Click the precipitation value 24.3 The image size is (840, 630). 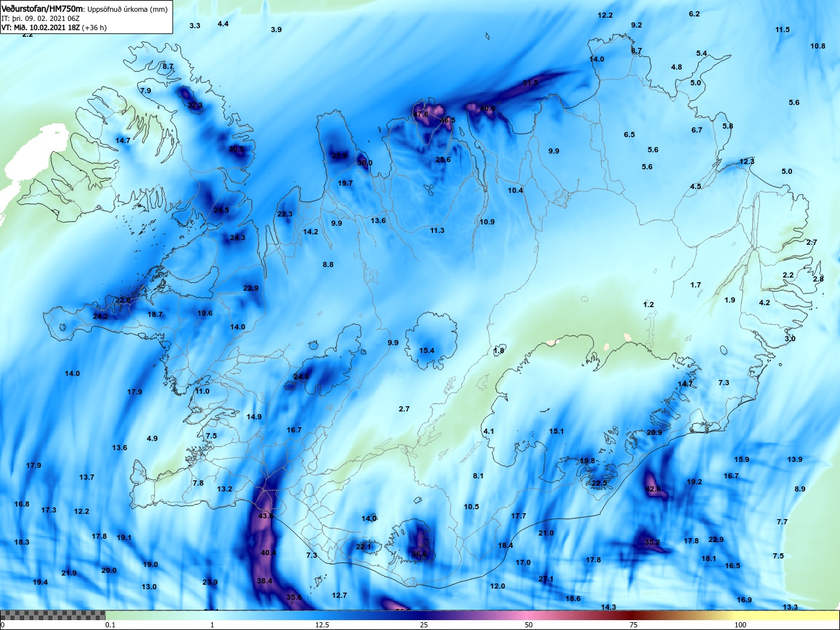coord(238,238)
